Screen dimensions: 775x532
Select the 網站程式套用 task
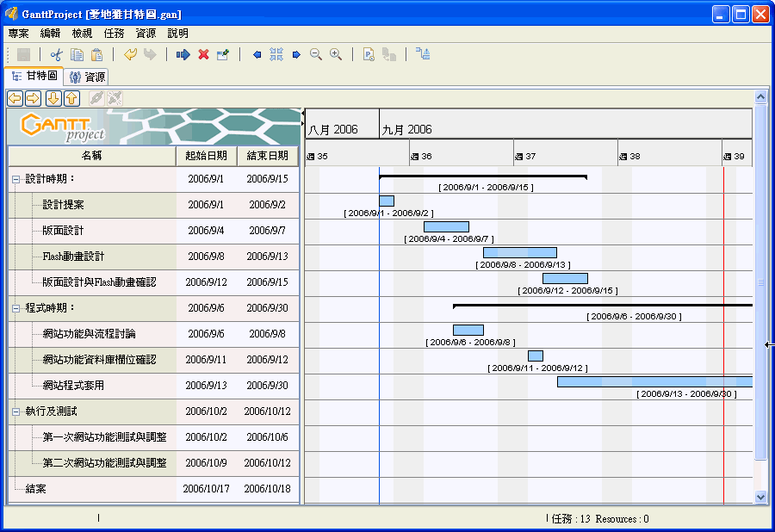pos(154,386)
